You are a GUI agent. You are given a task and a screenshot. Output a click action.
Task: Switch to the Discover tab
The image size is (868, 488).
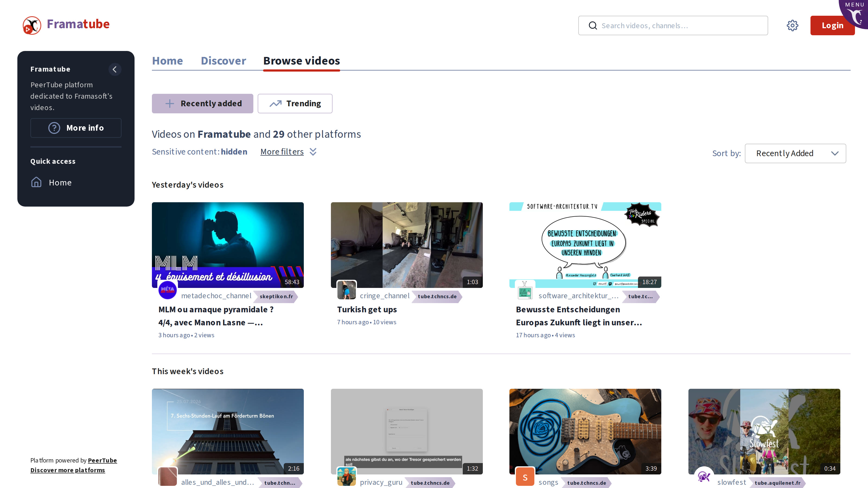pos(224,61)
